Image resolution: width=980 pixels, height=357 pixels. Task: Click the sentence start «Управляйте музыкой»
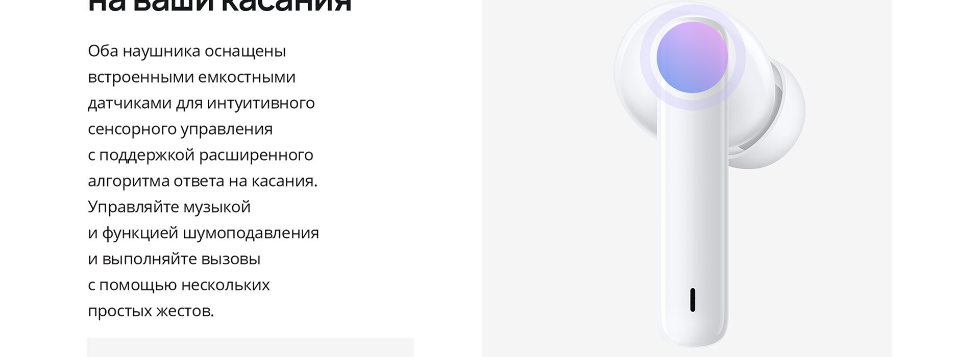pyautogui.click(x=169, y=207)
